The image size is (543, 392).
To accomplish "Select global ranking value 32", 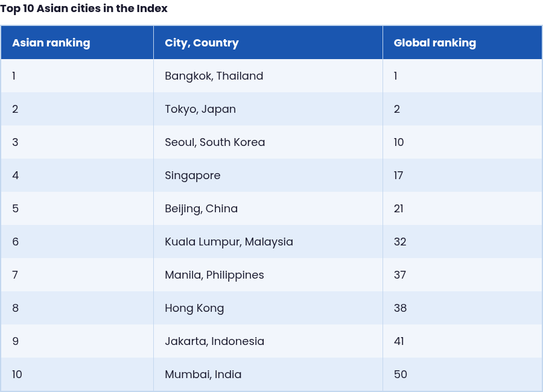I will [400, 242].
